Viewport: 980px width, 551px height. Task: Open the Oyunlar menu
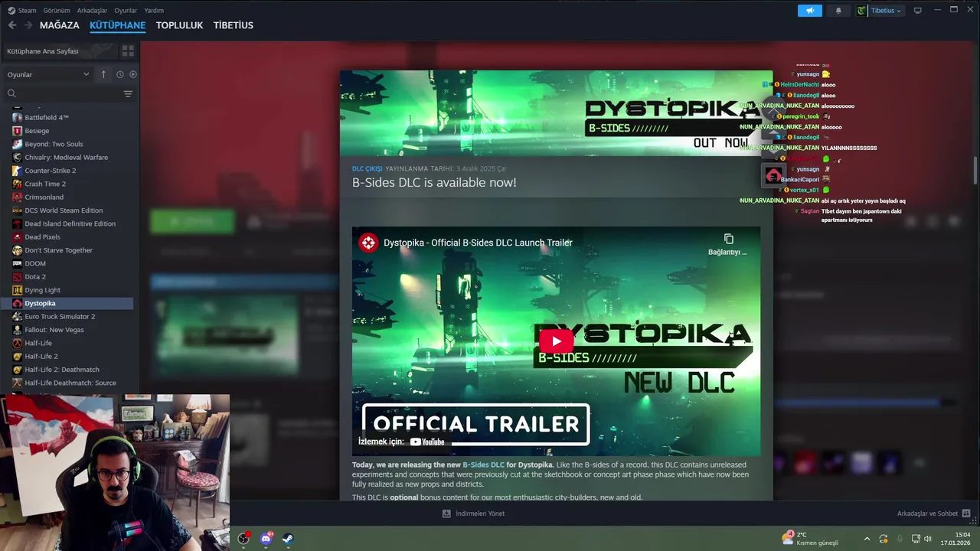(126, 11)
